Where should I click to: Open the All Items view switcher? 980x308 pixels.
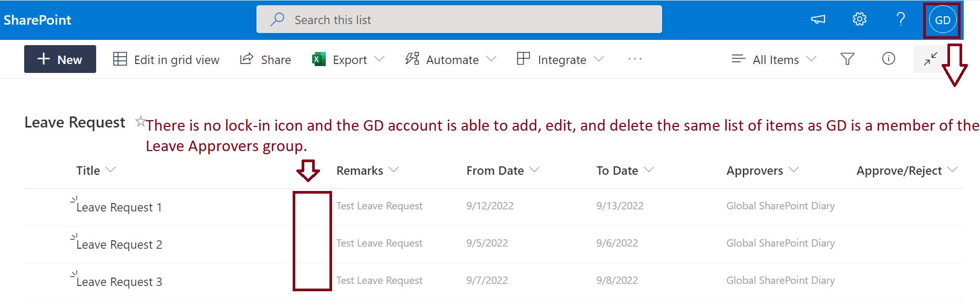click(x=774, y=60)
